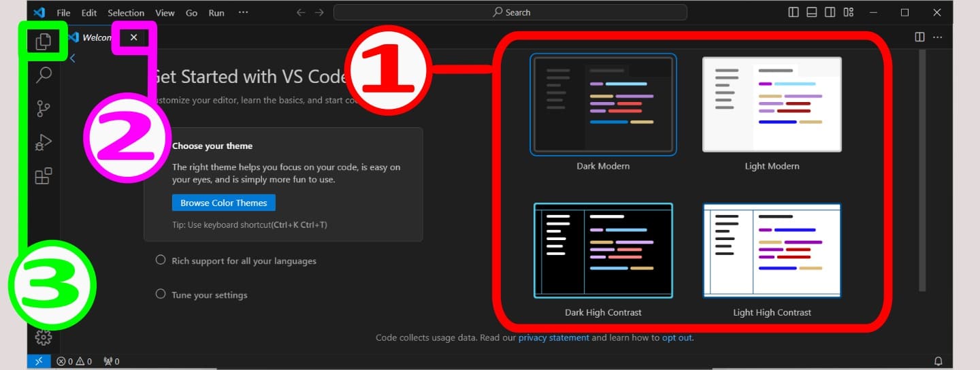The height and width of the screenshot is (370, 980).
Task: Open the Extensions view
Action: coord(44,176)
